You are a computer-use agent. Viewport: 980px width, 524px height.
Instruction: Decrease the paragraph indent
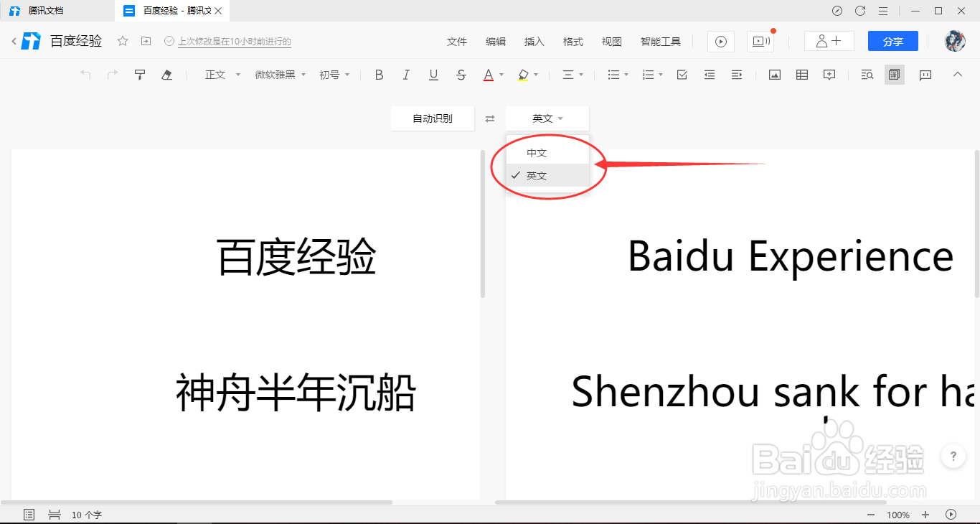tap(710, 75)
